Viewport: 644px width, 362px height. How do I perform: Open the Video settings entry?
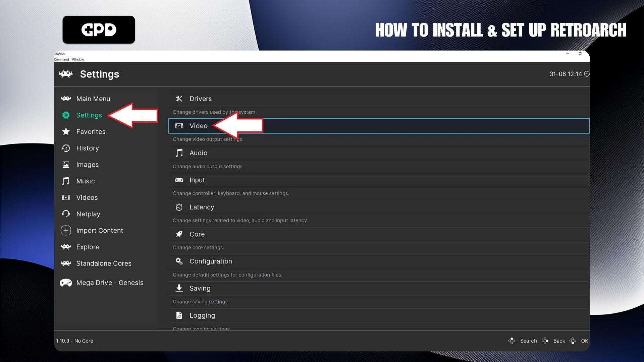click(x=199, y=126)
